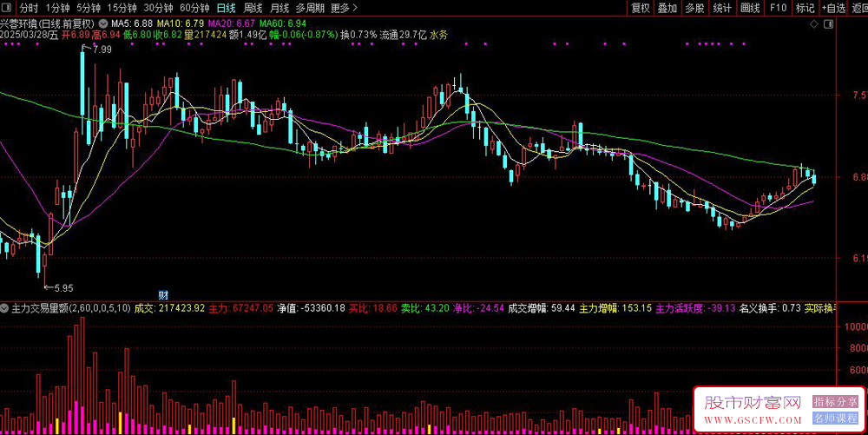
Task: Click the 主力活跃度: -39.13 value
Action: [x=696, y=308]
